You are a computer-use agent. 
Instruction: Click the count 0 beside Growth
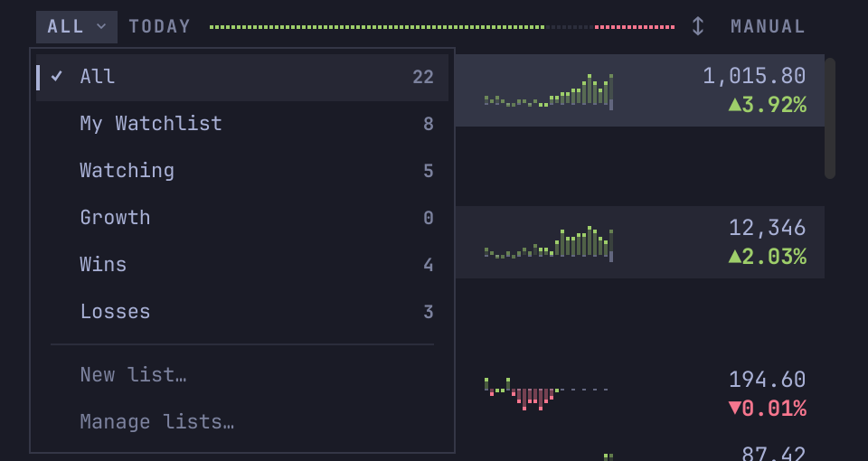[x=429, y=218]
